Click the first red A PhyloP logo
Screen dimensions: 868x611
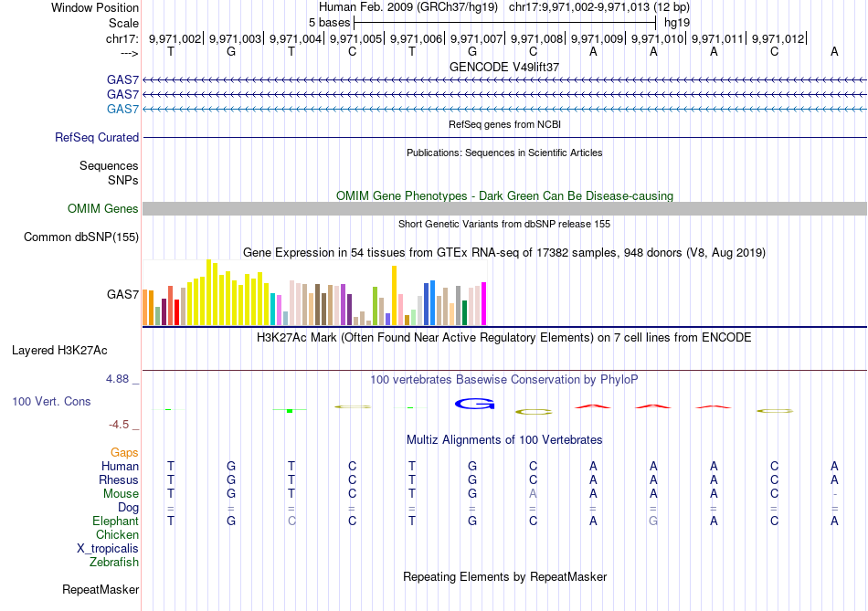(593, 406)
